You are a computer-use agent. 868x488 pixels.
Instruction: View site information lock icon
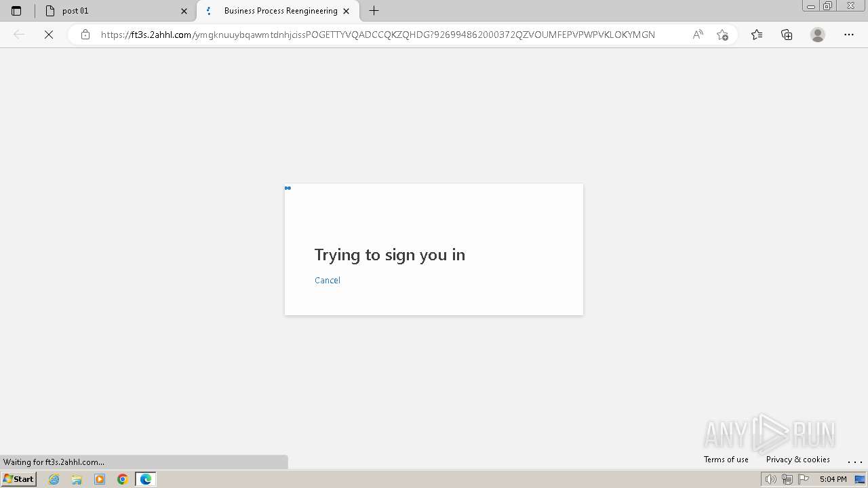85,35
